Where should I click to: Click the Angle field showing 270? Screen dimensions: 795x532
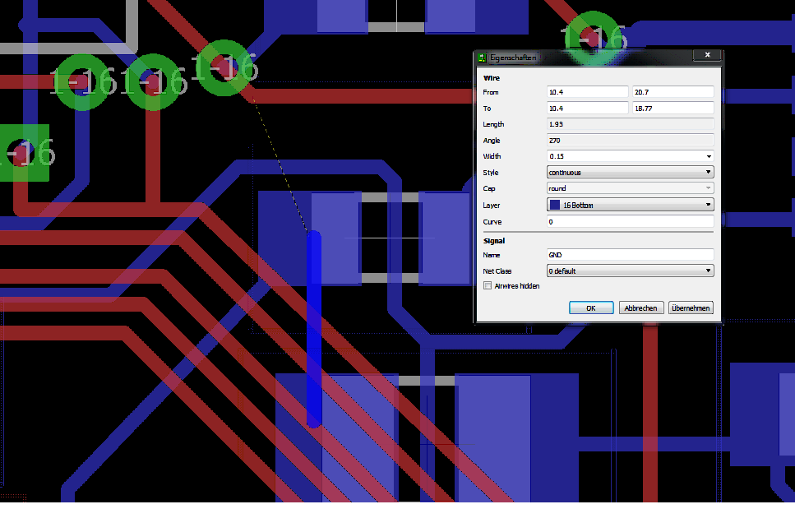point(631,141)
